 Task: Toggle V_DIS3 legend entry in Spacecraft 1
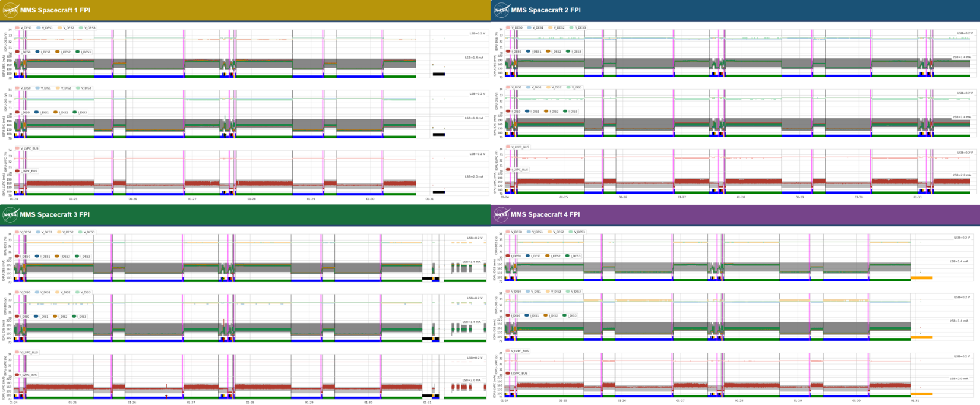[x=84, y=88]
